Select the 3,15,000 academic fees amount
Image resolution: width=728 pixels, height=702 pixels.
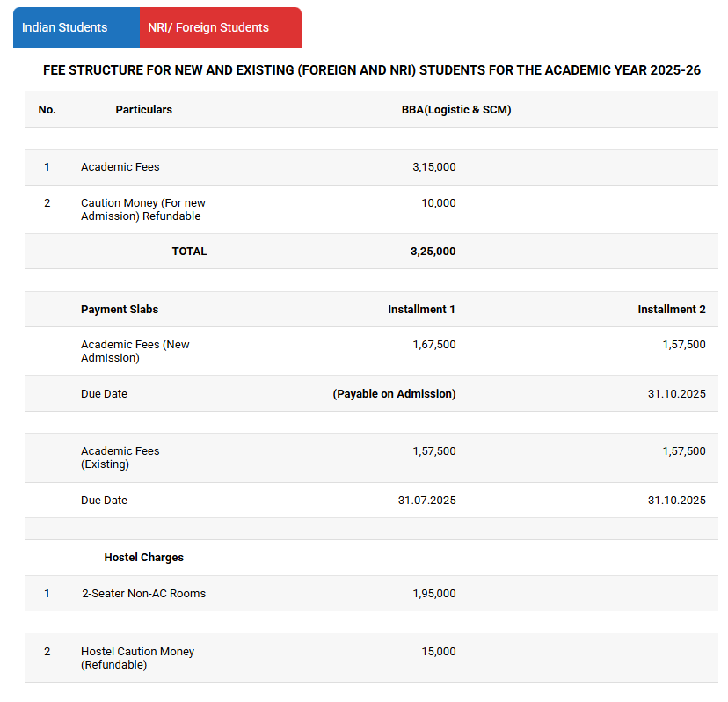[x=433, y=167]
